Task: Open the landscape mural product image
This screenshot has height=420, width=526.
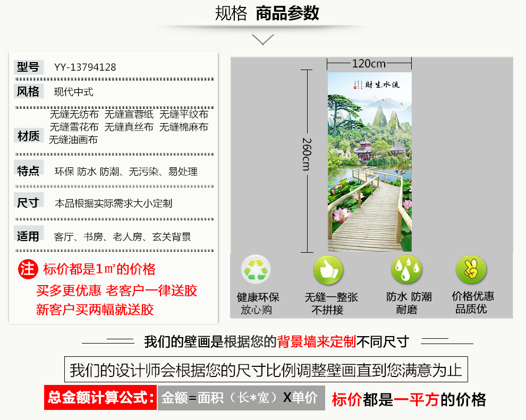Action: pyautogui.click(x=370, y=162)
